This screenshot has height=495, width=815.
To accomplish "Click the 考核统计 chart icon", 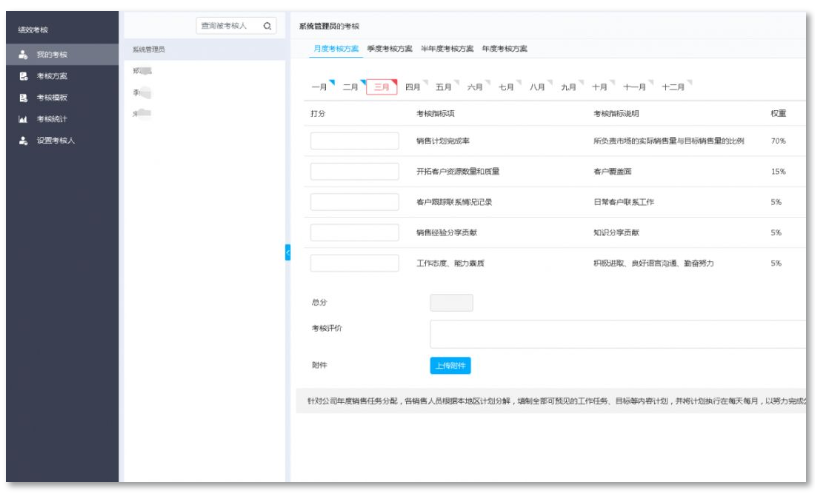I will (23, 119).
